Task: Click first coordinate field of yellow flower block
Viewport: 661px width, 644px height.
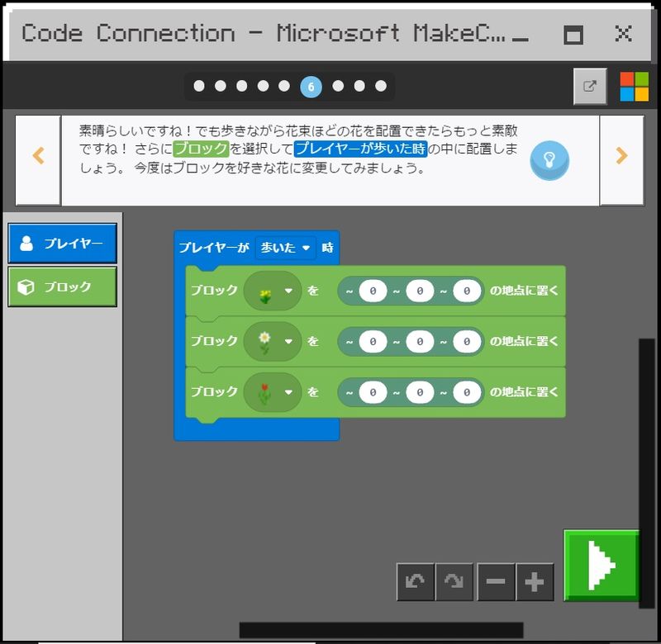Action: [373, 291]
